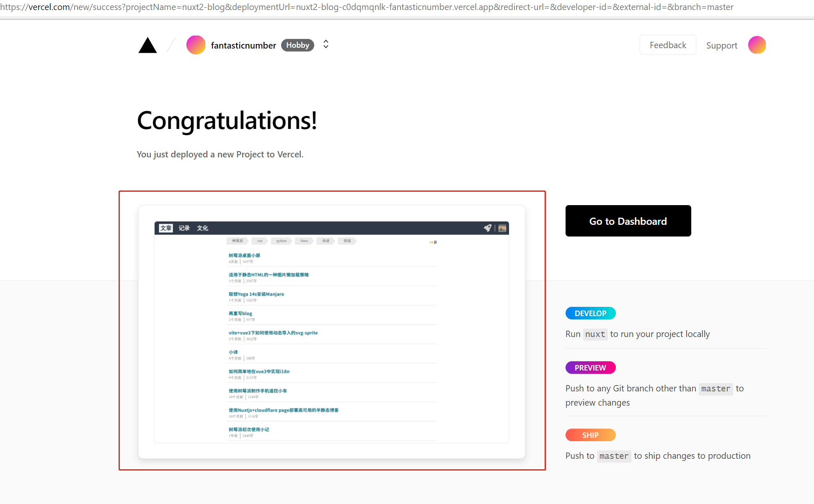Click the DEVELOP badge

590,313
